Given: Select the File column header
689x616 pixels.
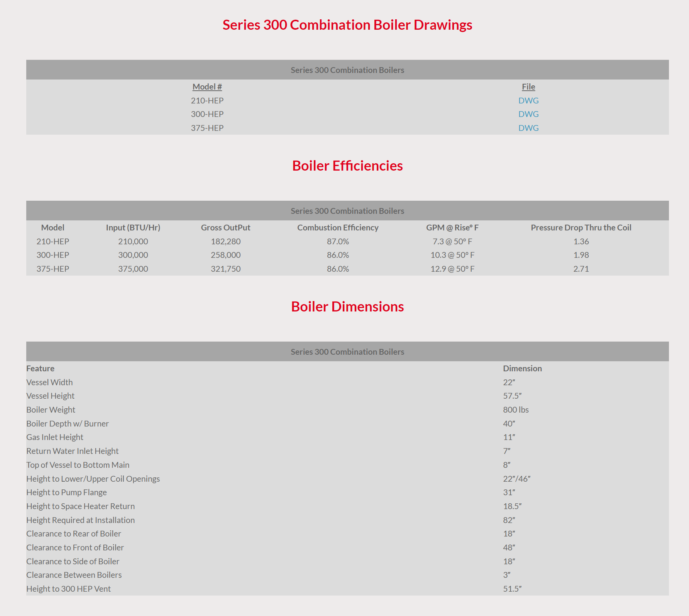Looking at the screenshot, I should (x=528, y=87).
